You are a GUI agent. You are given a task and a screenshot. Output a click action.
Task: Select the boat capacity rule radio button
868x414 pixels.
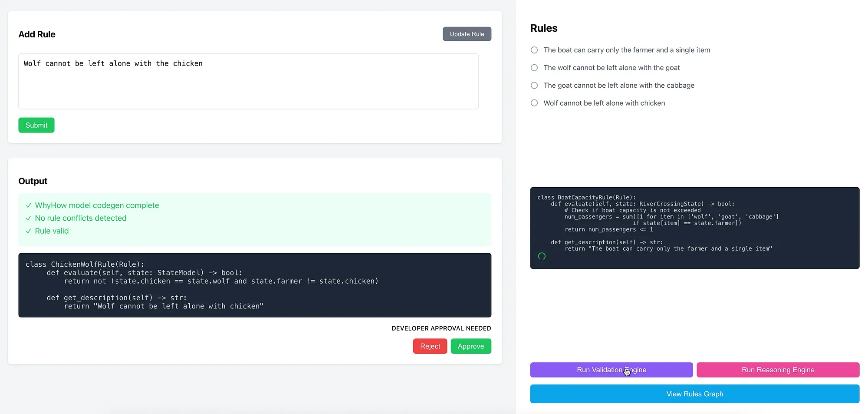(534, 50)
